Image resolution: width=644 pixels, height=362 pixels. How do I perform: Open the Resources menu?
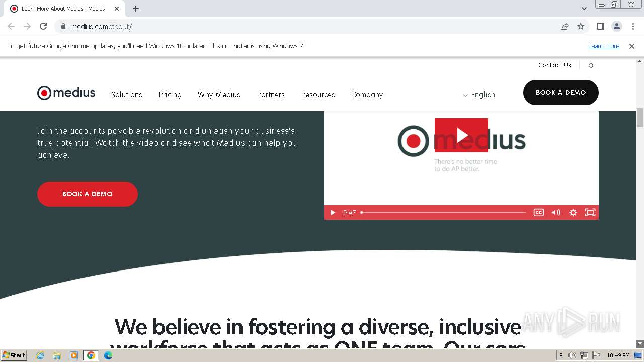click(x=318, y=95)
